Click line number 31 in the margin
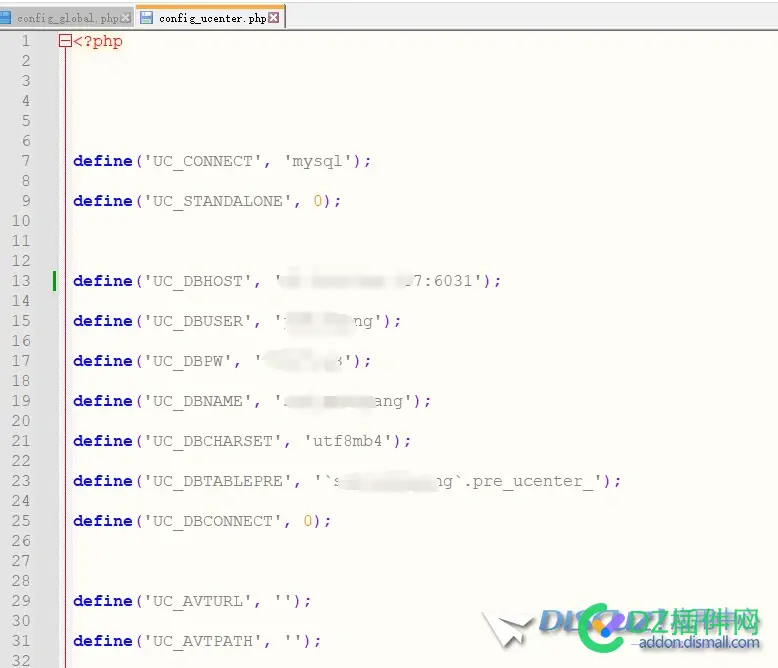This screenshot has width=778, height=668. pos(21,641)
